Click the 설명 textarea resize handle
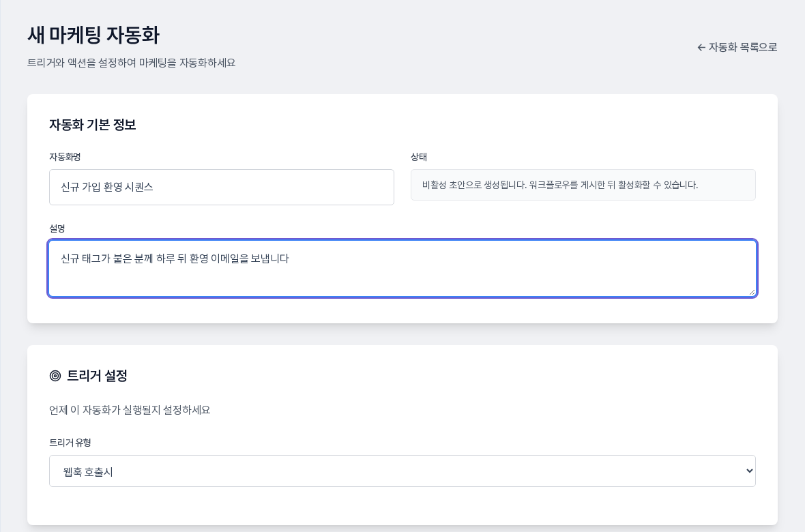Image resolution: width=805 pixels, height=532 pixels. [x=752, y=292]
